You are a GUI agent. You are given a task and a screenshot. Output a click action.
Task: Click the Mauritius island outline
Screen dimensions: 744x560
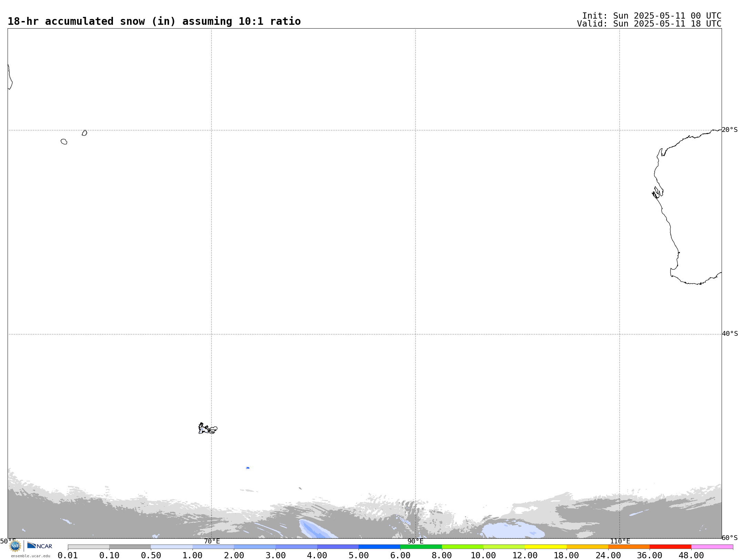[84, 133]
